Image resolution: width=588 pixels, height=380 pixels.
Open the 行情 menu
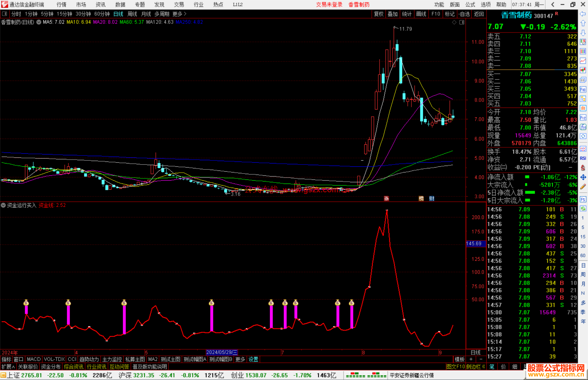tap(62, 5)
